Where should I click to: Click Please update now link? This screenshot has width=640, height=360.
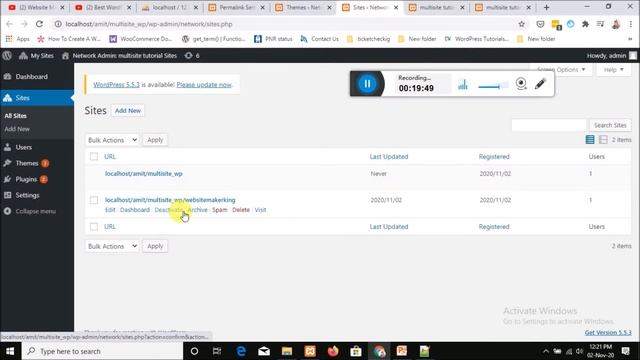204,84
